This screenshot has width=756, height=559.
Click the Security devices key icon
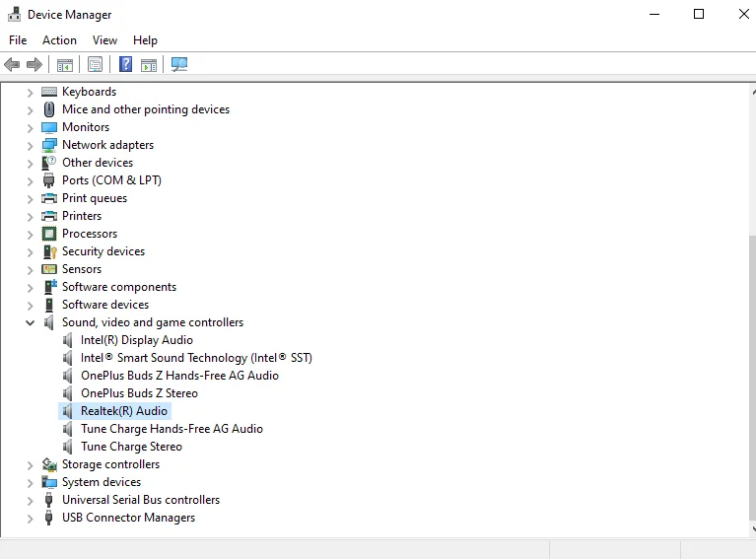tap(49, 251)
